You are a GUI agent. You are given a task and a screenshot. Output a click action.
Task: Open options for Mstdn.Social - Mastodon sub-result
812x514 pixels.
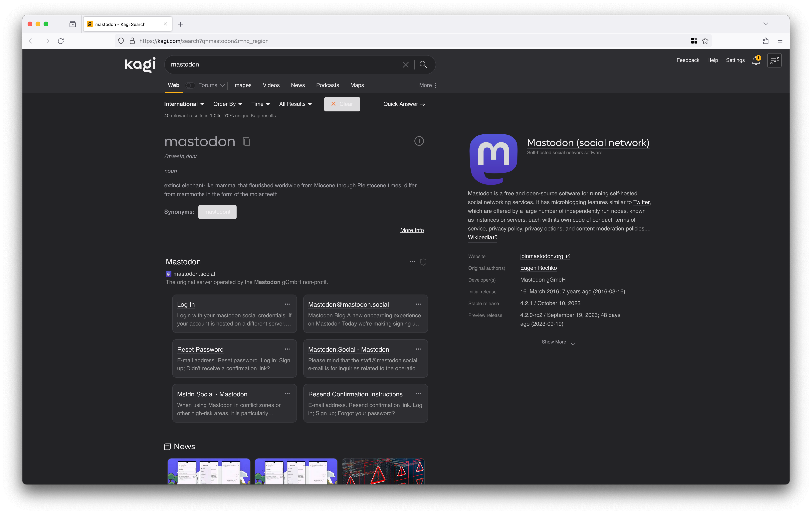coord(287,394)
